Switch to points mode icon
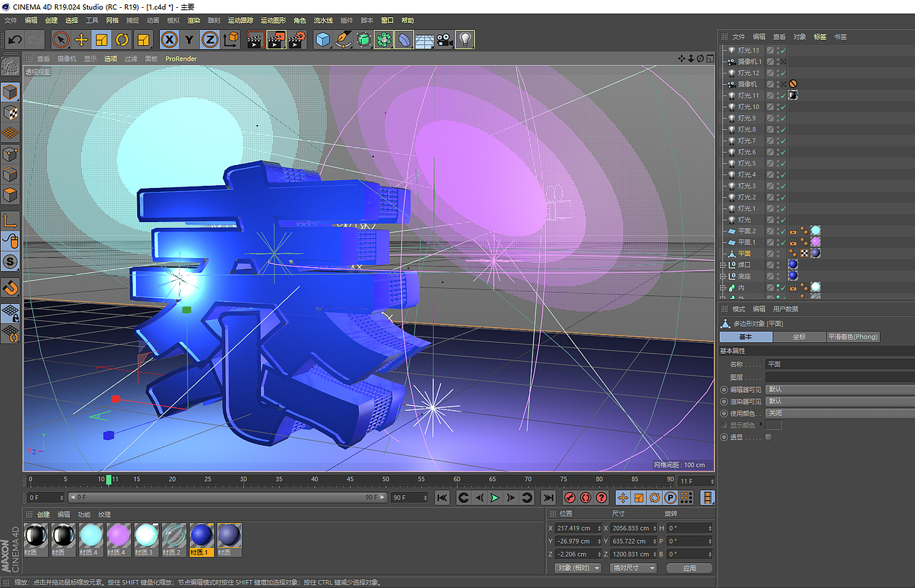 10,154
